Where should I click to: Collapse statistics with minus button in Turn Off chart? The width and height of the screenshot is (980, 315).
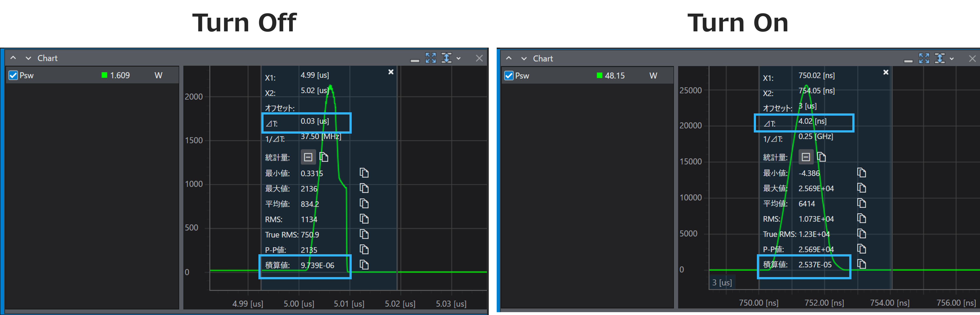[x=308, y=157]
